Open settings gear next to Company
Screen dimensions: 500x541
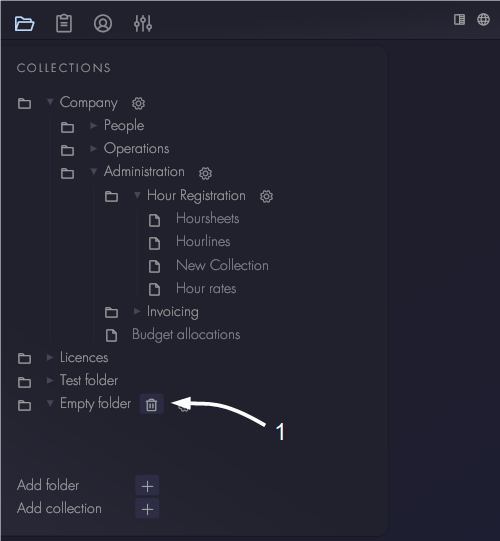click(x=138, y=103)
